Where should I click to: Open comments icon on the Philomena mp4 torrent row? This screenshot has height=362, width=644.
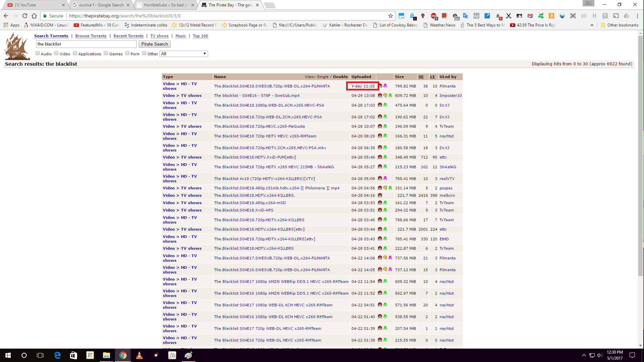click(x=385, y=188)
